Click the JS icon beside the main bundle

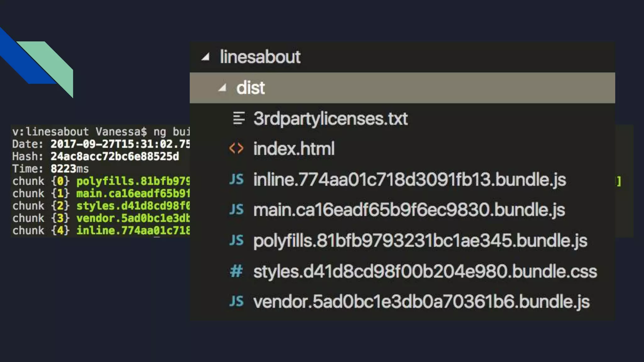(x=236, y=210)
